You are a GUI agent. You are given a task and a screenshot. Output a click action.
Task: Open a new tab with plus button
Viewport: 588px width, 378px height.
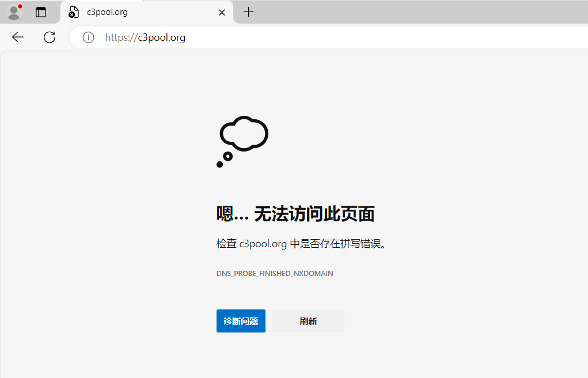pos(249,12)
